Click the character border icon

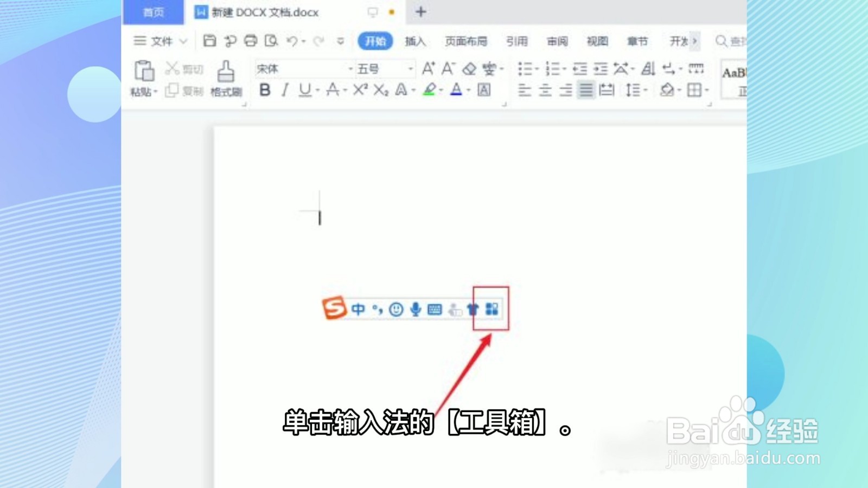tap(484, 89)
